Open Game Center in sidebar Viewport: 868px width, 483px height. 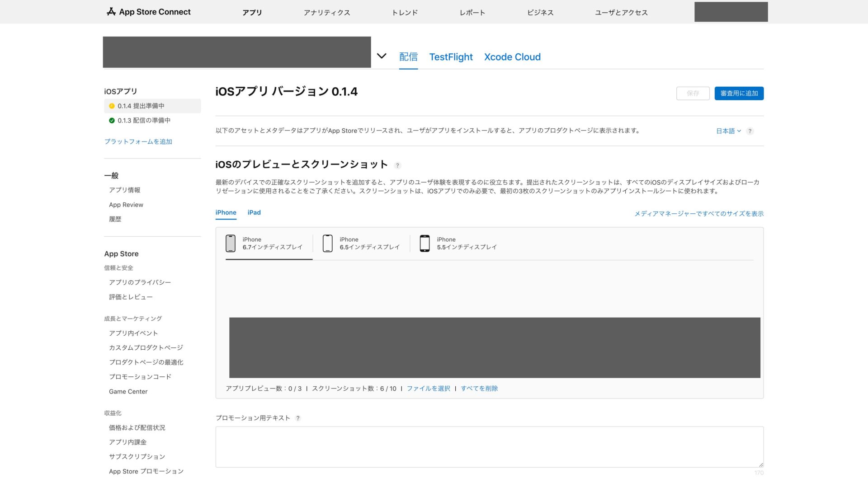point(128,392)
